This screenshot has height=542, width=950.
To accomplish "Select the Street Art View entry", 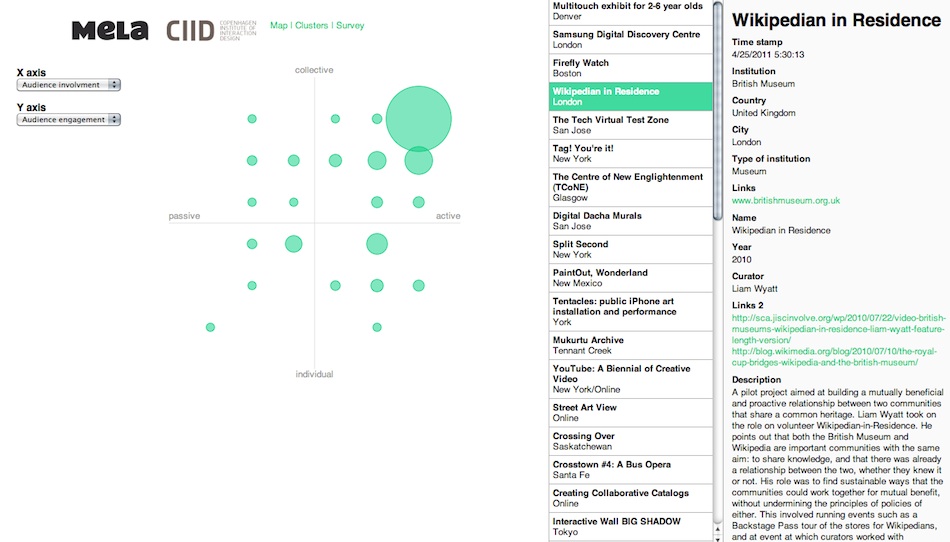I will coord(631,412).
